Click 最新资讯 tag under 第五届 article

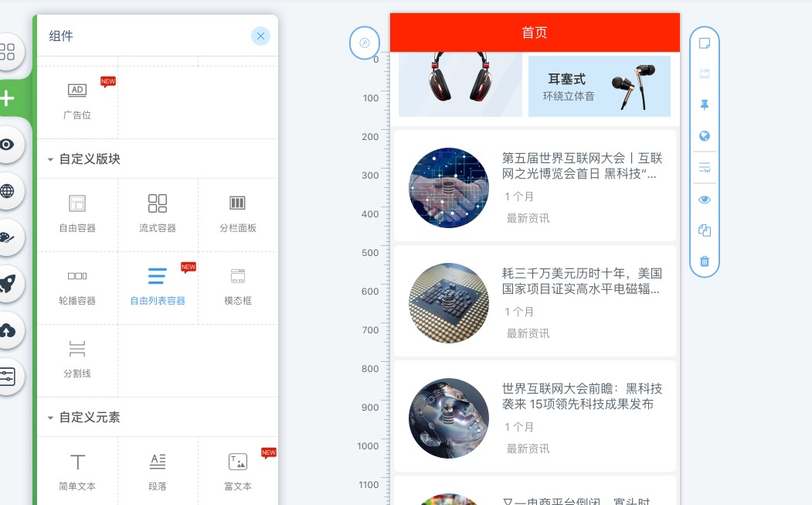coord(528,218)
